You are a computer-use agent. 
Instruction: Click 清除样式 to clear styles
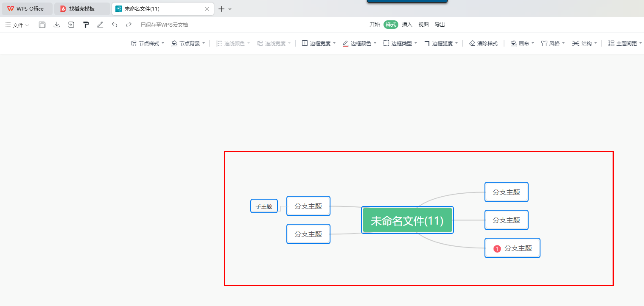point(483,43)
